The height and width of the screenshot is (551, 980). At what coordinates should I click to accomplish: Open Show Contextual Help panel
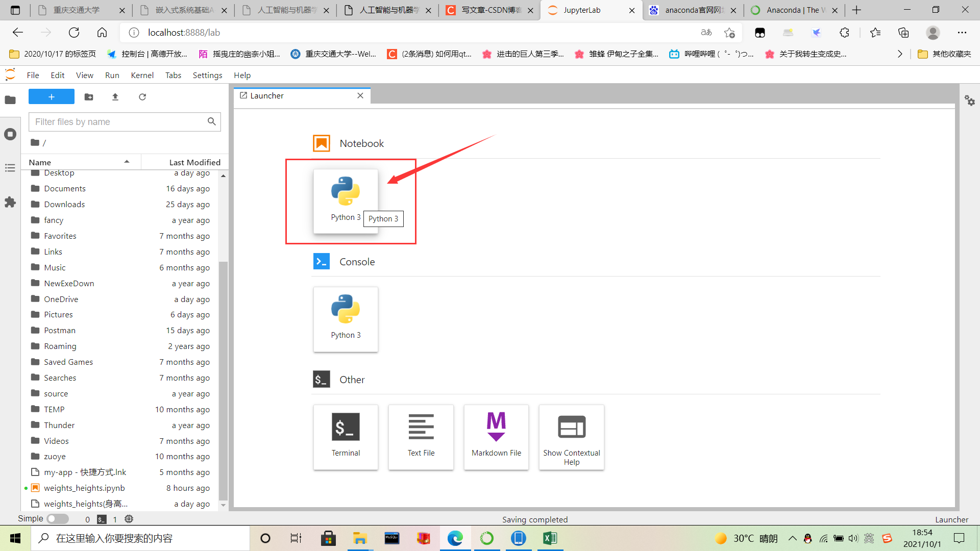(x=572, y=437)
